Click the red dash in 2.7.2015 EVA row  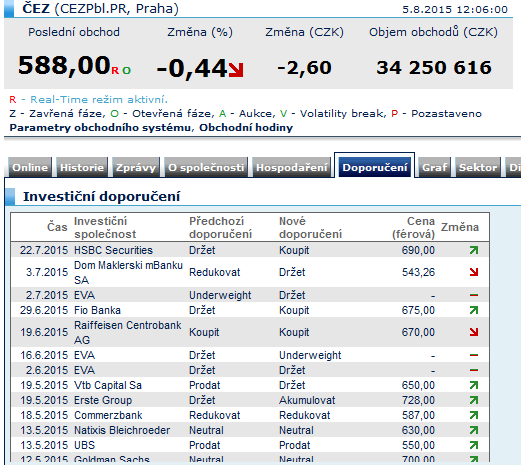click(474, 295)
